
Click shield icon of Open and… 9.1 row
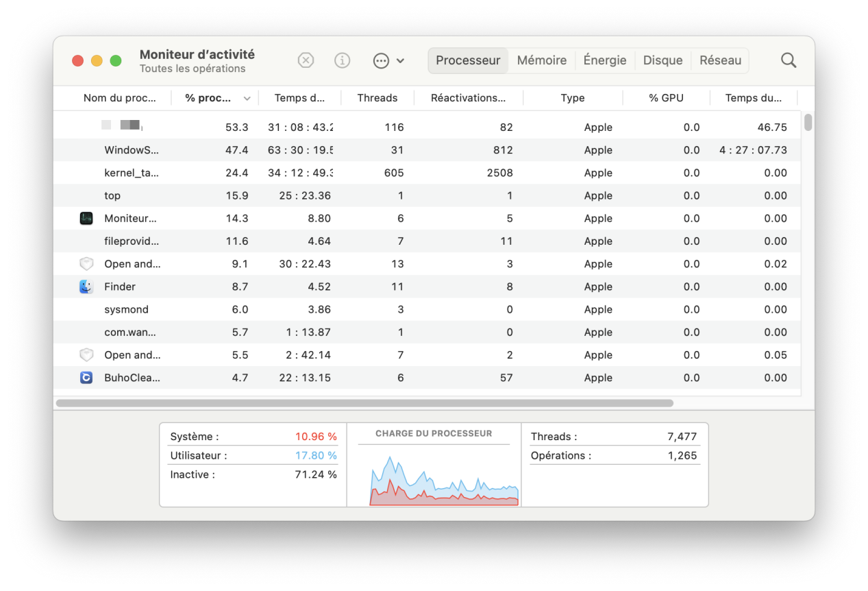86,264
